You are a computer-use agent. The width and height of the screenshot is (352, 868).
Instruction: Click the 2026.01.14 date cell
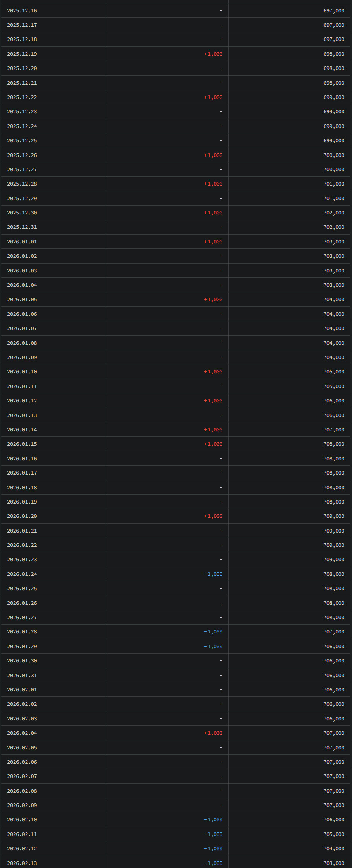point(22,430)
